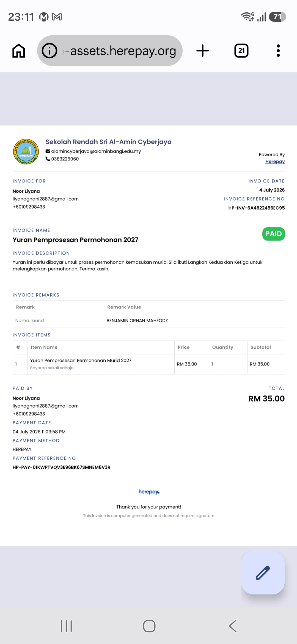Open the tab switcher showing 21 tabs

tap(241, 51)
